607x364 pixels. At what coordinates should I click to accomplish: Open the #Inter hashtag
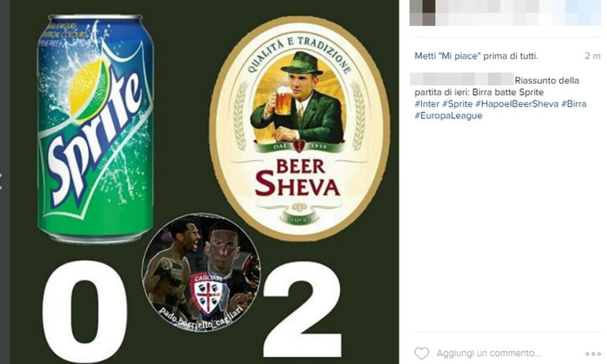(427, 104)
